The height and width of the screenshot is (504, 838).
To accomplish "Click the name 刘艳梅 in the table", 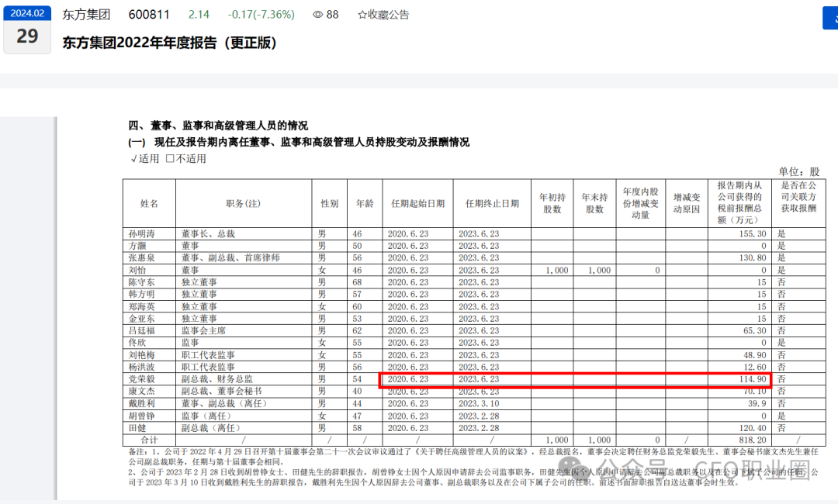I will [142, 355].
